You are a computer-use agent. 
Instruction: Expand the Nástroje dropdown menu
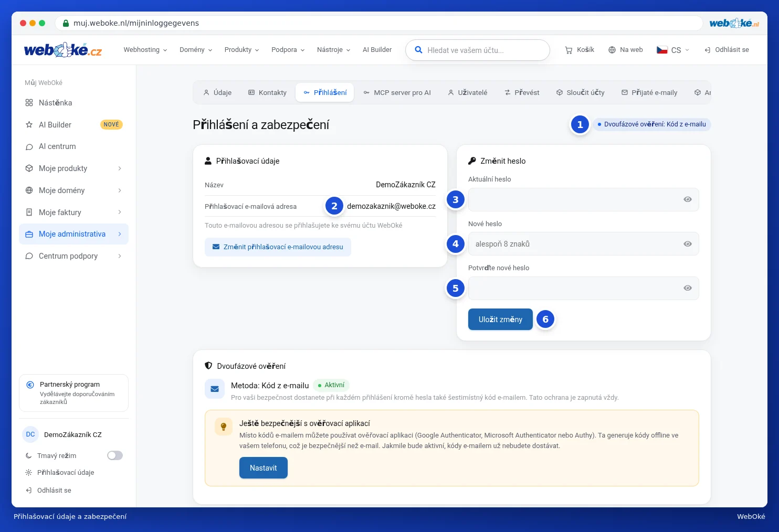click(x=334, y=50)
